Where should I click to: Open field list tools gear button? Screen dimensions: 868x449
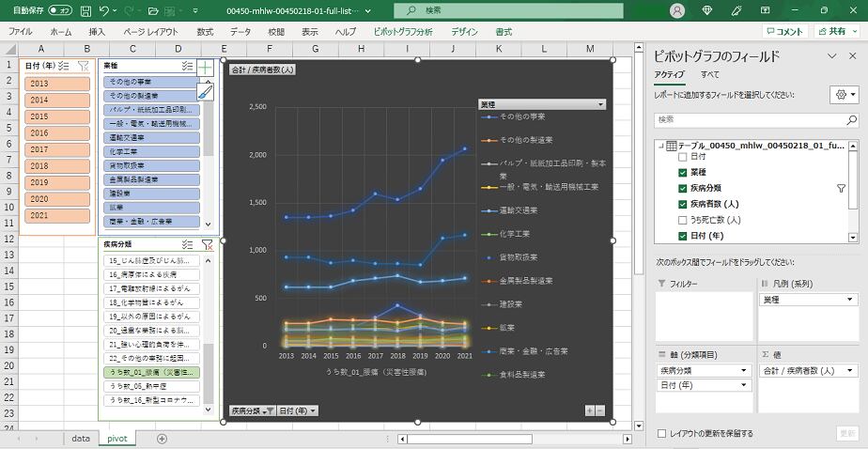[x=842, y=95]
